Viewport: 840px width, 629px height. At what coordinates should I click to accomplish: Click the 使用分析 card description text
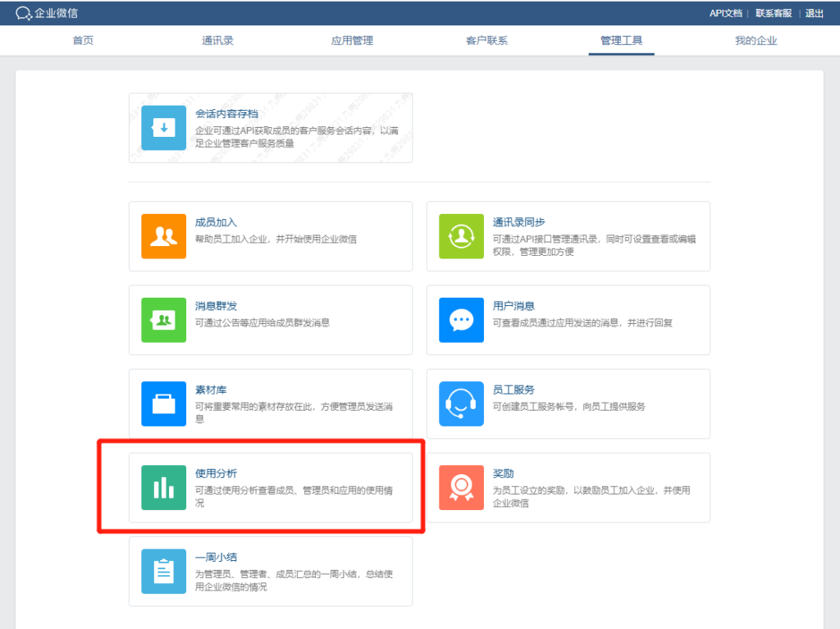[x=294, y=497]
